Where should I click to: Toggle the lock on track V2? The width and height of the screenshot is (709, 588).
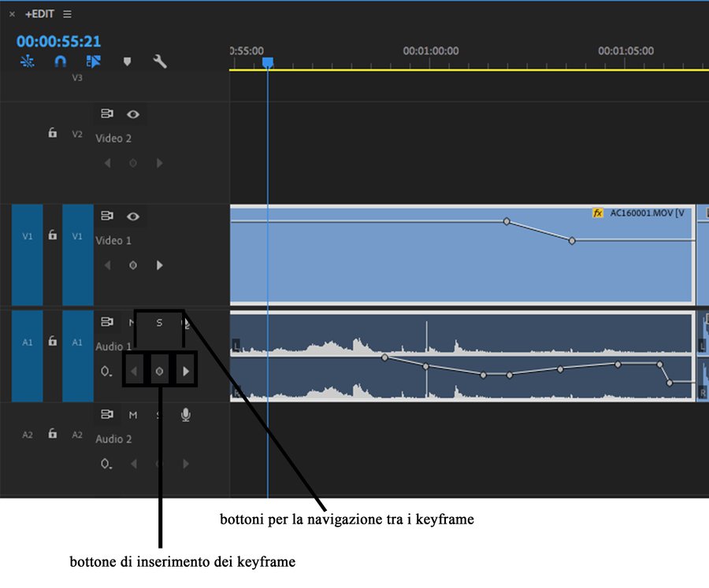53,134
